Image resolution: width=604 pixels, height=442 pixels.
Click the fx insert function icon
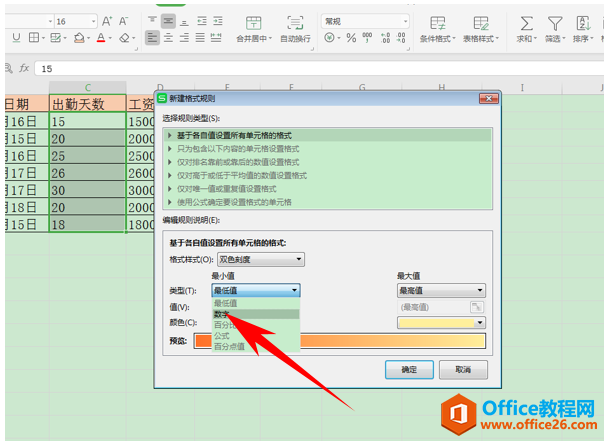coord(24,68)
